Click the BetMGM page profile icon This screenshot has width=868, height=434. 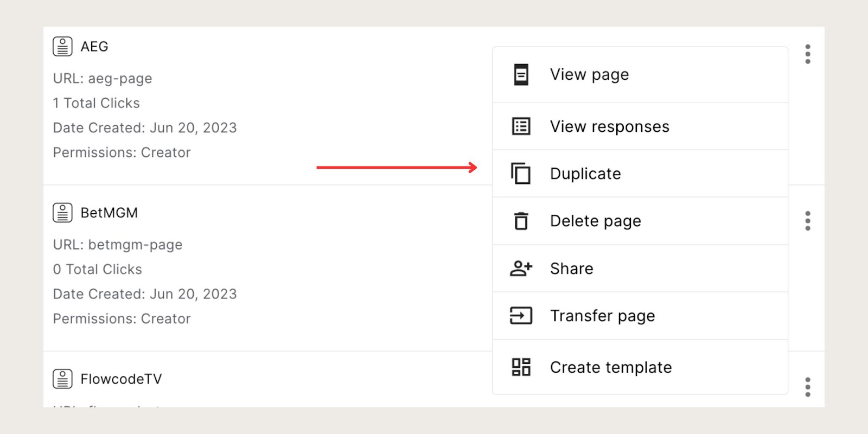62,213
